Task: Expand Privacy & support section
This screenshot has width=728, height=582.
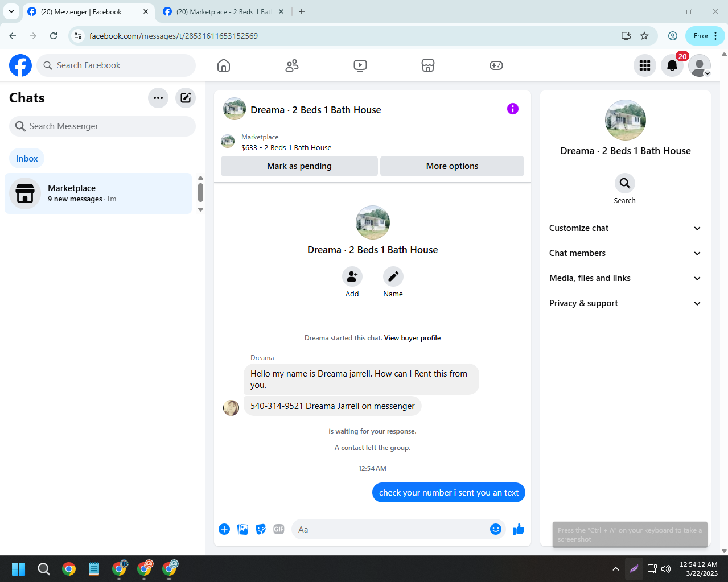Action: 625,303
